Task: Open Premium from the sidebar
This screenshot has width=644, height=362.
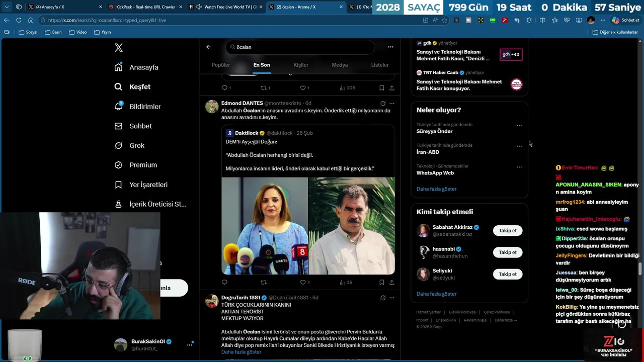Action: coord(135,165)
